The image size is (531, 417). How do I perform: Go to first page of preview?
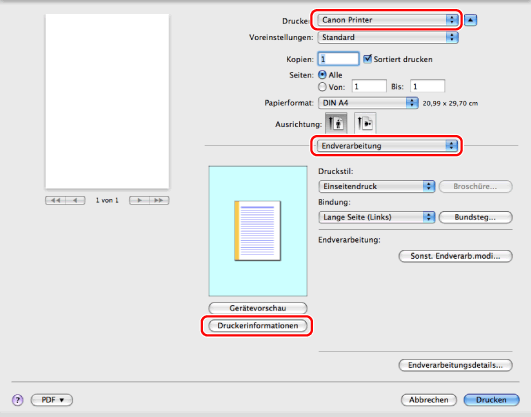point(55,200)
